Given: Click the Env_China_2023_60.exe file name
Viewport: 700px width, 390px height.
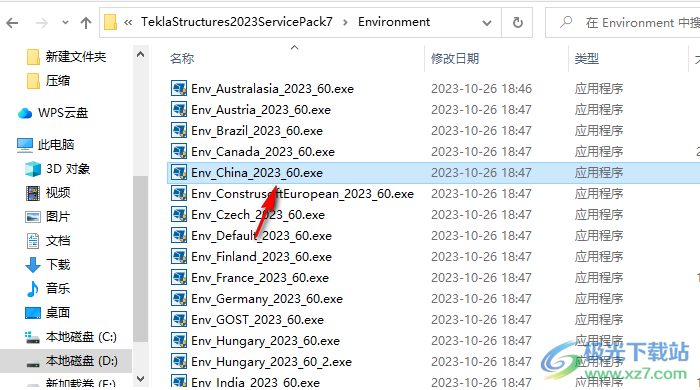Looking at the screenshot, I should click(x=257, y=173).
